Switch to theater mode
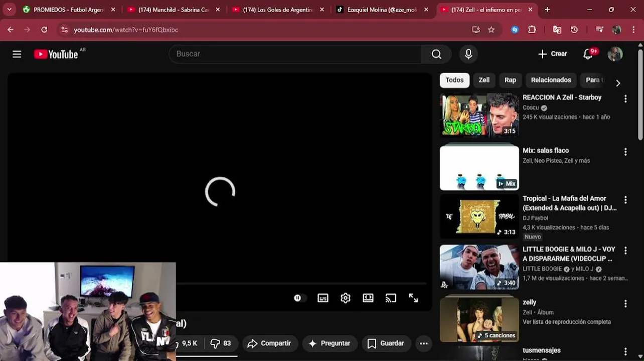This screenshot has width=644, height=361. 368,298
